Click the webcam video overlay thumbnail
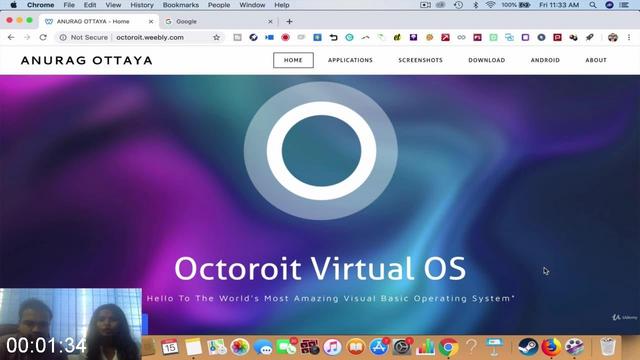Viewport: 640px width, 360px height. pyautogui.click(x=71, y=324)
